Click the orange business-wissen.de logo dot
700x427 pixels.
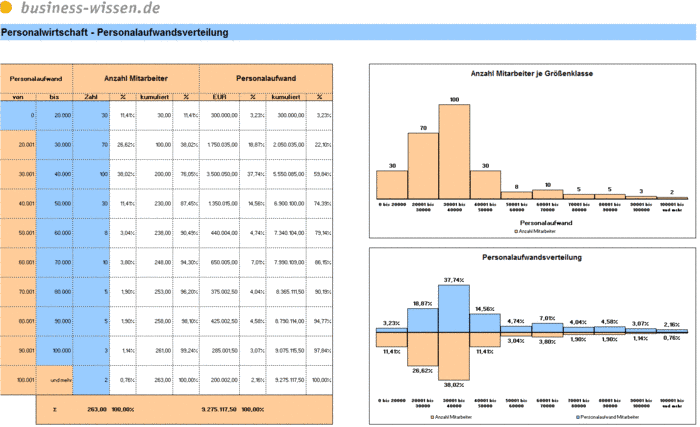pos(5,7)
